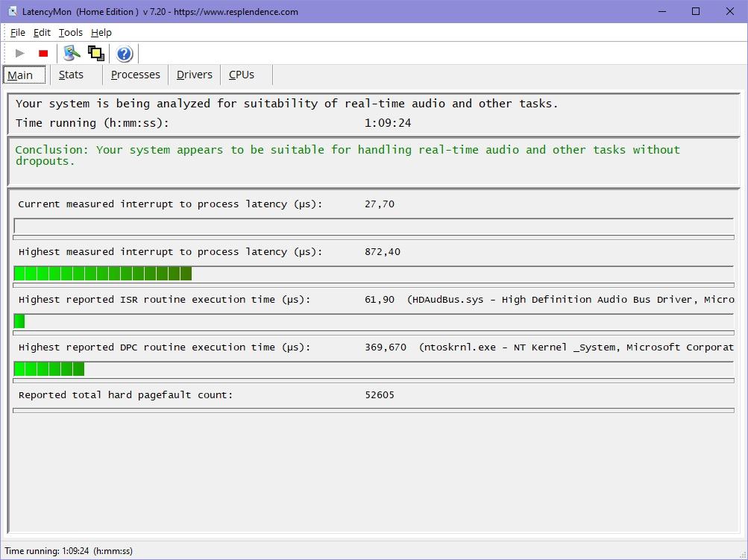The image size is (748, 560).
Task: Click the DPC routine execution time bar
Action: (374, 369)
